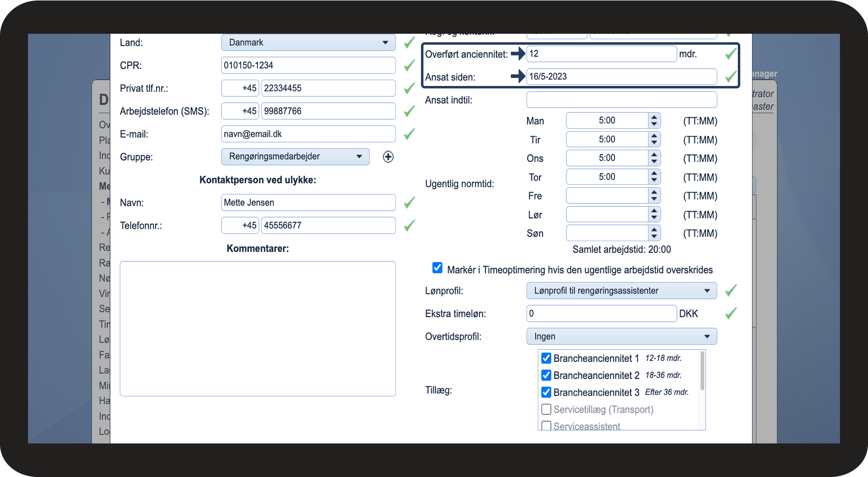
Task: Uncheck Markér i Timeoptimering checkbox
Action: point(437,268)
